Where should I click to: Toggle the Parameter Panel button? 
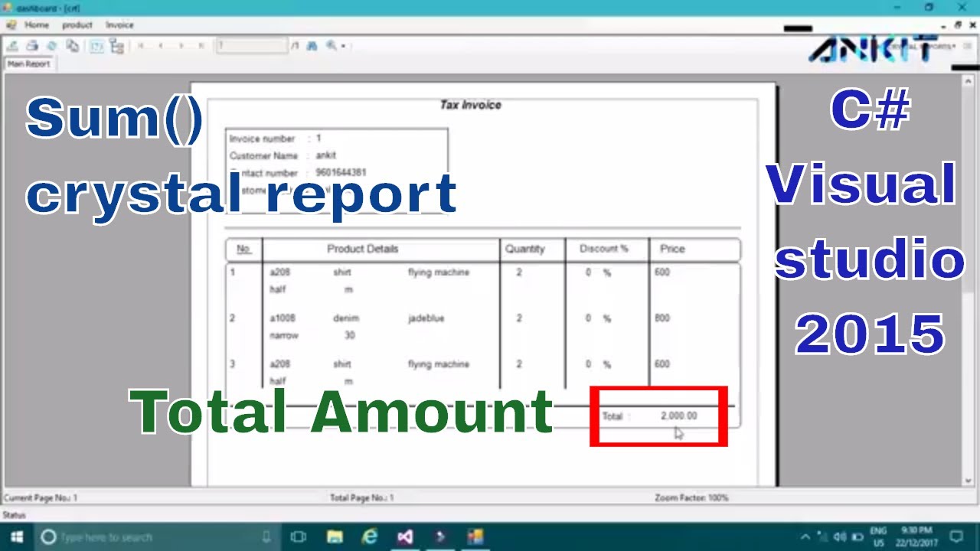tap(96, 46)
